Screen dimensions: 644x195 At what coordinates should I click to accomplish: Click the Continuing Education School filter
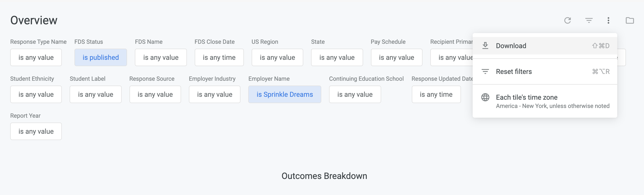tap(355, 94)
